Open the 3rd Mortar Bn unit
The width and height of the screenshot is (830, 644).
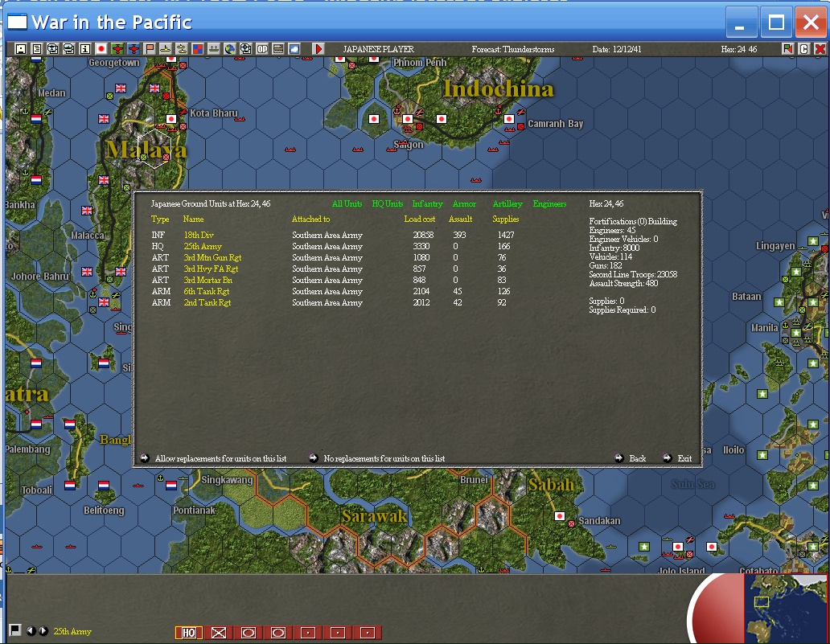(x=208, y=280)
